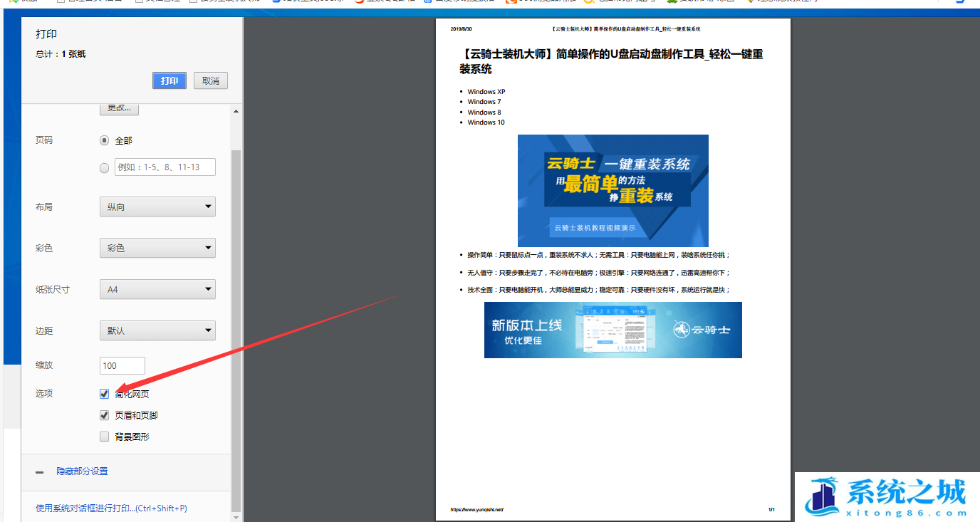The width and height of the screenshot is (980, 522).
Task: Cancel printing with the 取消 button
Action: (211, 80)
